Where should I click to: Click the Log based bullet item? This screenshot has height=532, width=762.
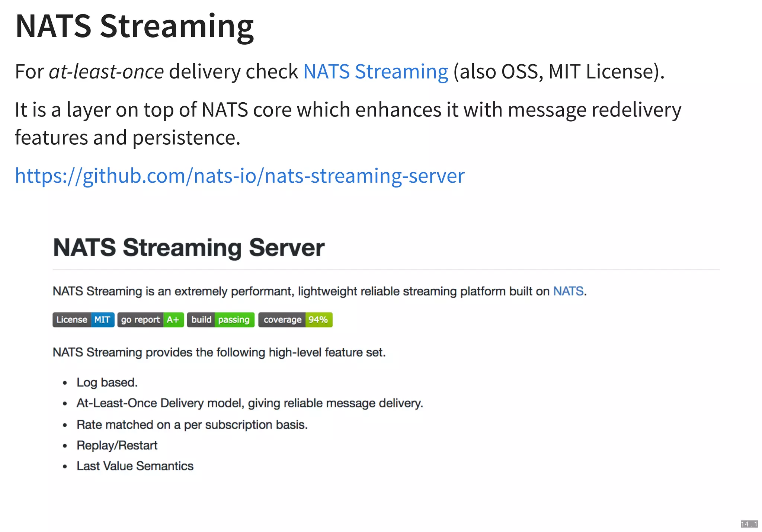tap(107, 382)
